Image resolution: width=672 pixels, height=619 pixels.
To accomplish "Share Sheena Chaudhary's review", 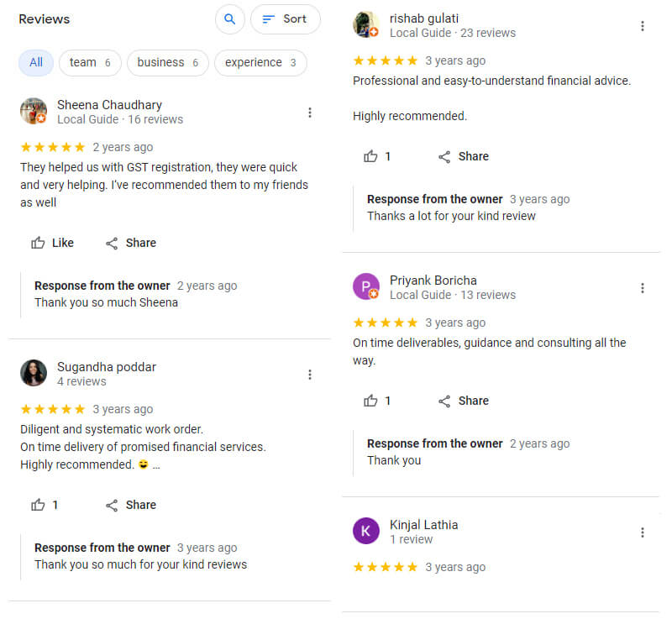I will (131, 243).
